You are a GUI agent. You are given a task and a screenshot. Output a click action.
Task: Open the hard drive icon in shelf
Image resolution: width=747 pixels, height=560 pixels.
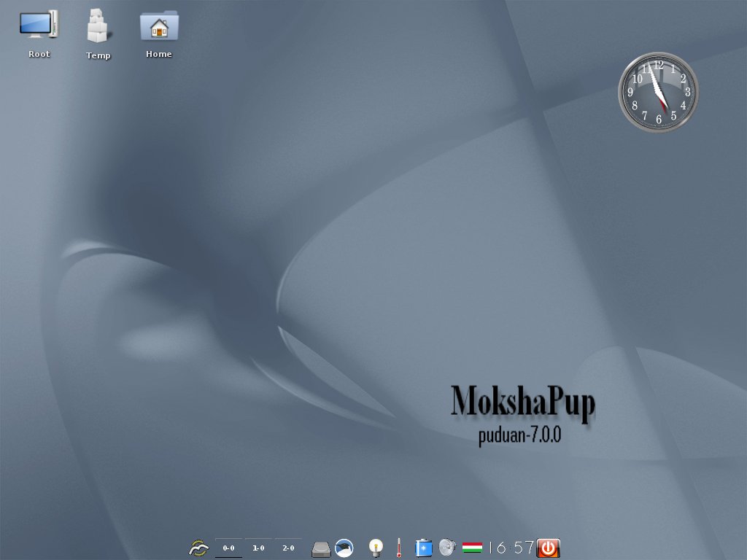pos(321,549)
